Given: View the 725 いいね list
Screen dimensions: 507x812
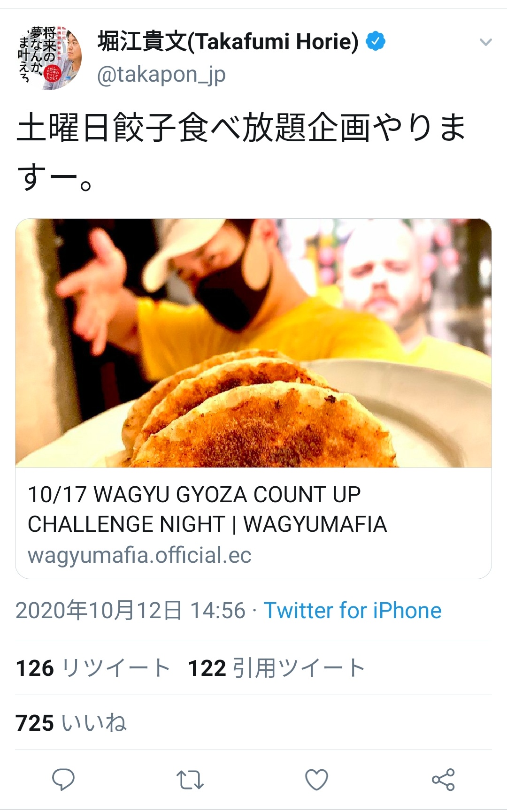Looking at the screenshot, I should point(71,723).
